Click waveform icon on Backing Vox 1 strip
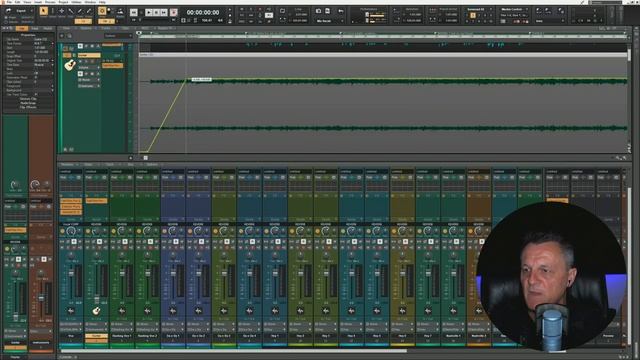Screen dimensions: 640x360 pyautogui.click(x=122, y=311)
